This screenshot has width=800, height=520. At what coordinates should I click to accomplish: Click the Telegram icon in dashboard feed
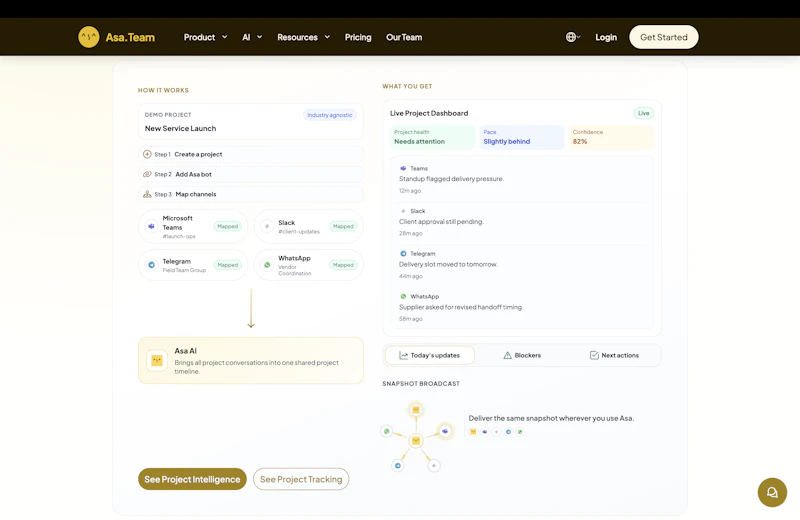click(403, 254)
